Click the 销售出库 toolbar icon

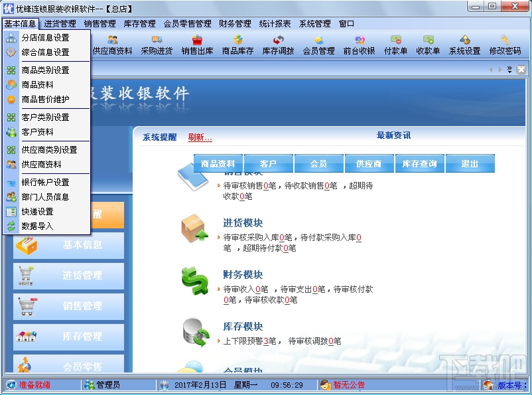tap(197, 40)
